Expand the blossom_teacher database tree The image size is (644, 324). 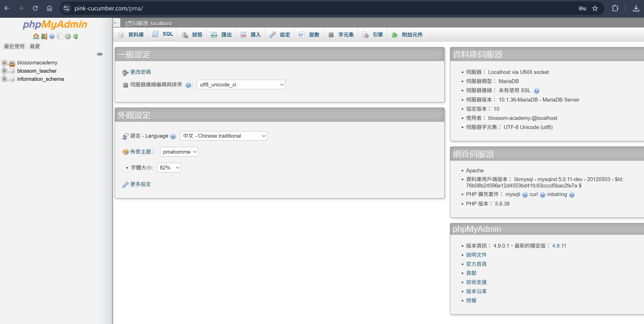click(x=4, y=71)
